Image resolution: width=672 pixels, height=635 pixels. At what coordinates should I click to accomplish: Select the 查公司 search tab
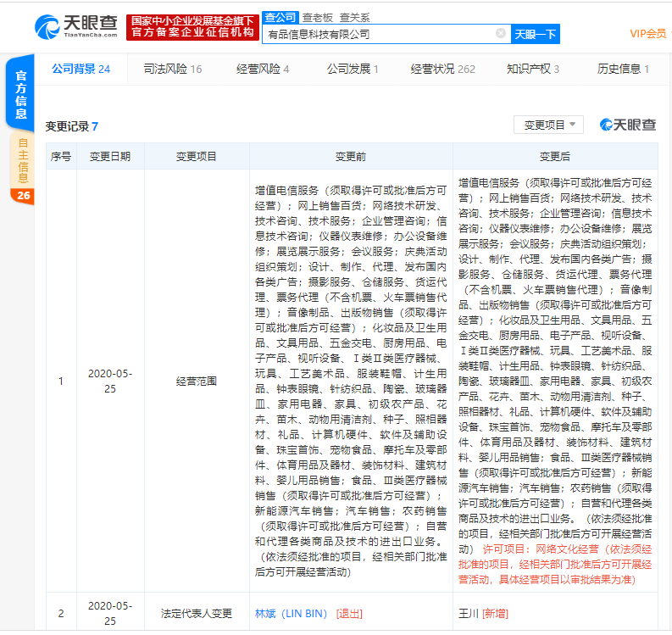click(x=280, y=17)
